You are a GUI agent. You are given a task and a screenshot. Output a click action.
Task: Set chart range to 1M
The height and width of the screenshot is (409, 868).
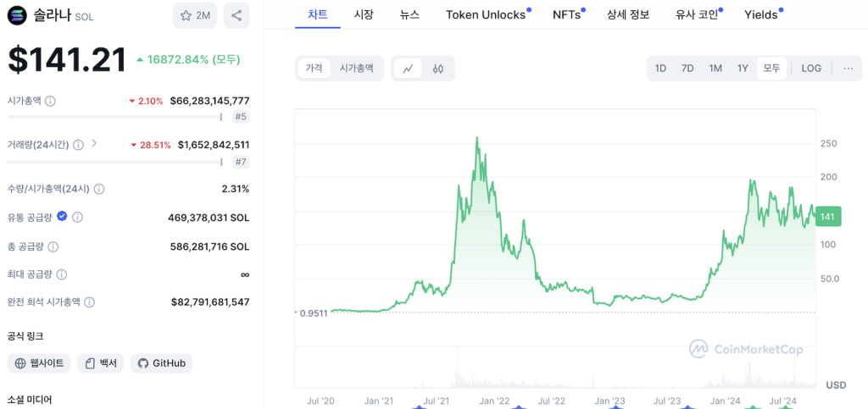pos(715,69)
